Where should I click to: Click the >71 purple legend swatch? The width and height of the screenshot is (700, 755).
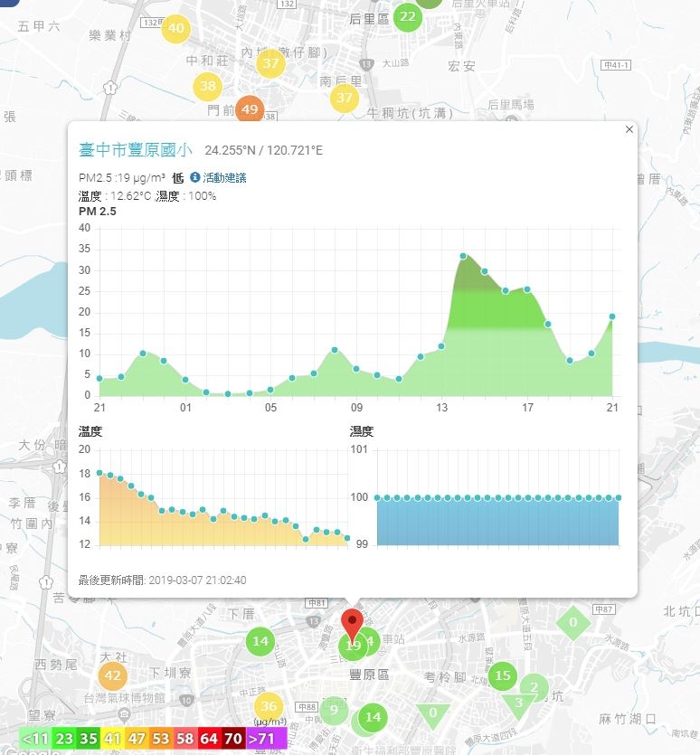coord(267,738)
